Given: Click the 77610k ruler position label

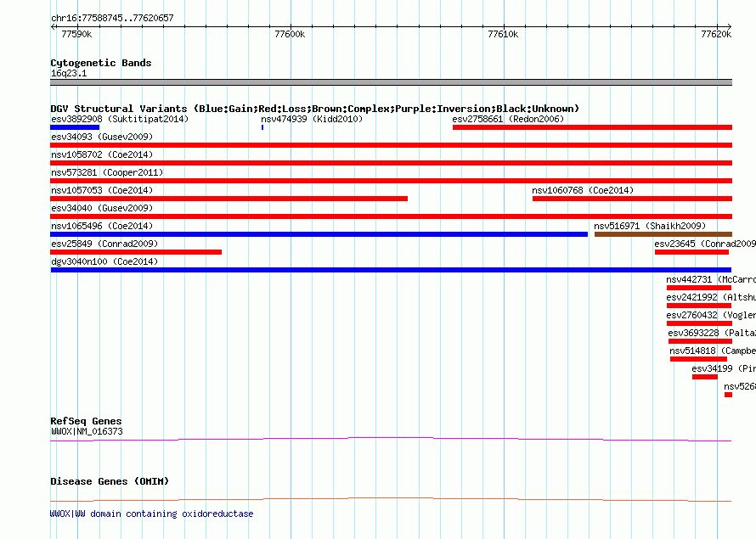Looking at the screenshot, I should pos(503,34).
